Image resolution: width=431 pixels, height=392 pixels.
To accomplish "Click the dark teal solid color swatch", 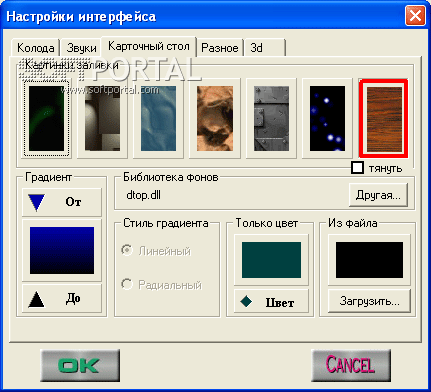I will tap(271, 260).
